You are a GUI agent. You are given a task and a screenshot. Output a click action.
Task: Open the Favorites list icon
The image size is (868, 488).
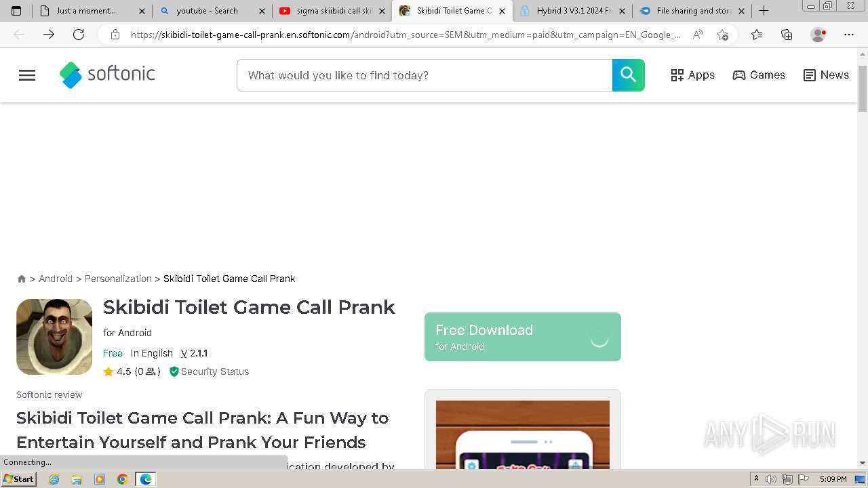tap(757, 35)
